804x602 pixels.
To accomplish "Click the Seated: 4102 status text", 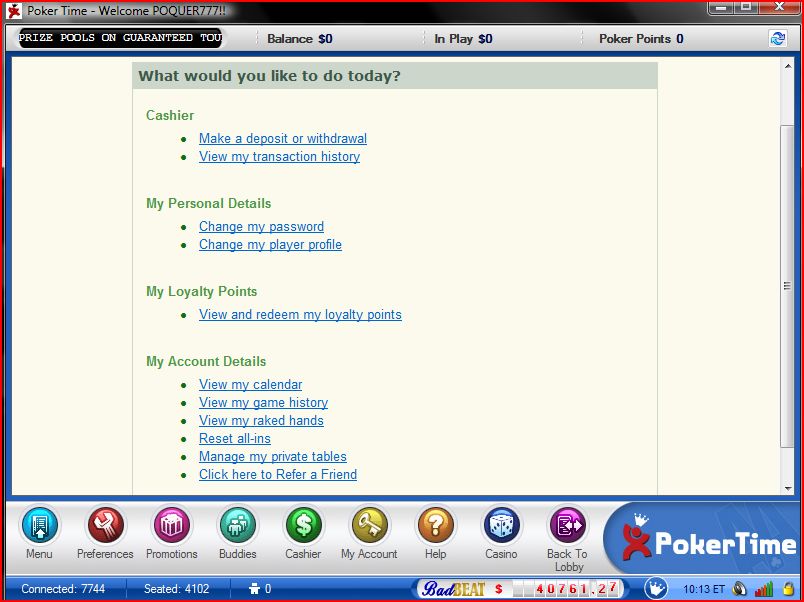I will pos(177,589).
